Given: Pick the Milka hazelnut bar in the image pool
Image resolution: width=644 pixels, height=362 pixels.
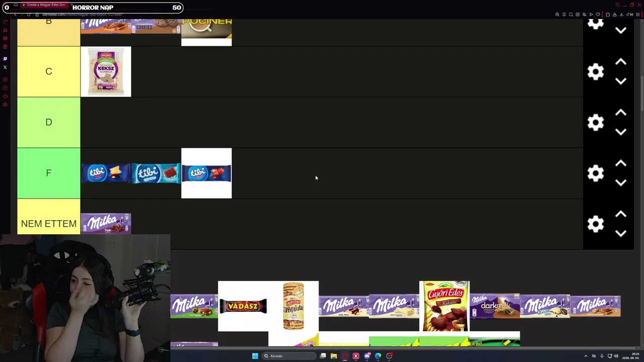Looking at the screenshot, I should [194, 306].
